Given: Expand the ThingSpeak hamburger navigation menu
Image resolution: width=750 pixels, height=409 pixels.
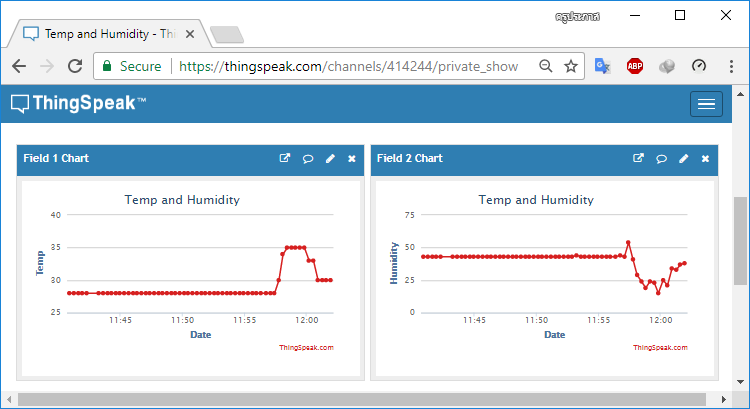Looking at the screenshot, I should pyautogui.click(x=707, y=104).
